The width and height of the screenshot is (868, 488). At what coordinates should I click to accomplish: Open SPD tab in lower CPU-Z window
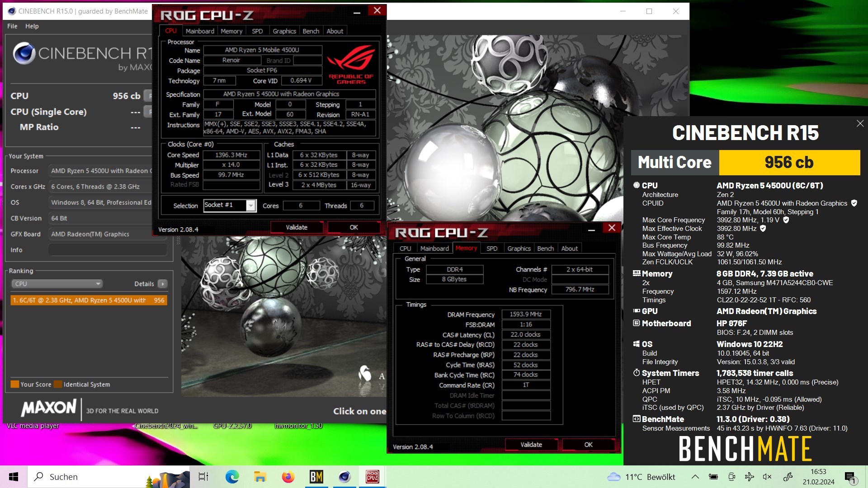point(492,249)
